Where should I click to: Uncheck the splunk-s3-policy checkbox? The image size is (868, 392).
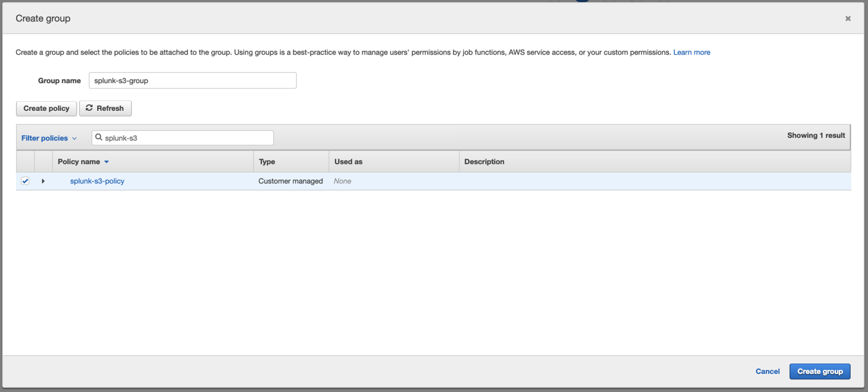25,181
